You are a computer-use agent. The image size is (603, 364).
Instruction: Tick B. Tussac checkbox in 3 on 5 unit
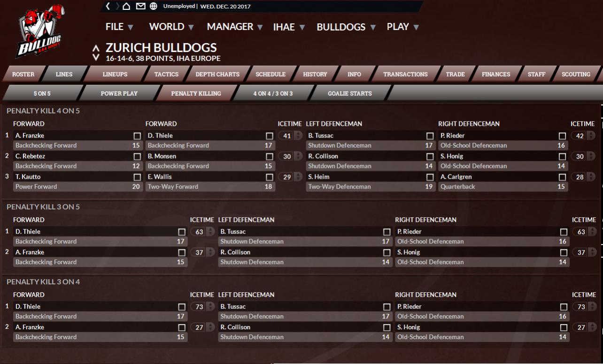click(x=387, y=232)
